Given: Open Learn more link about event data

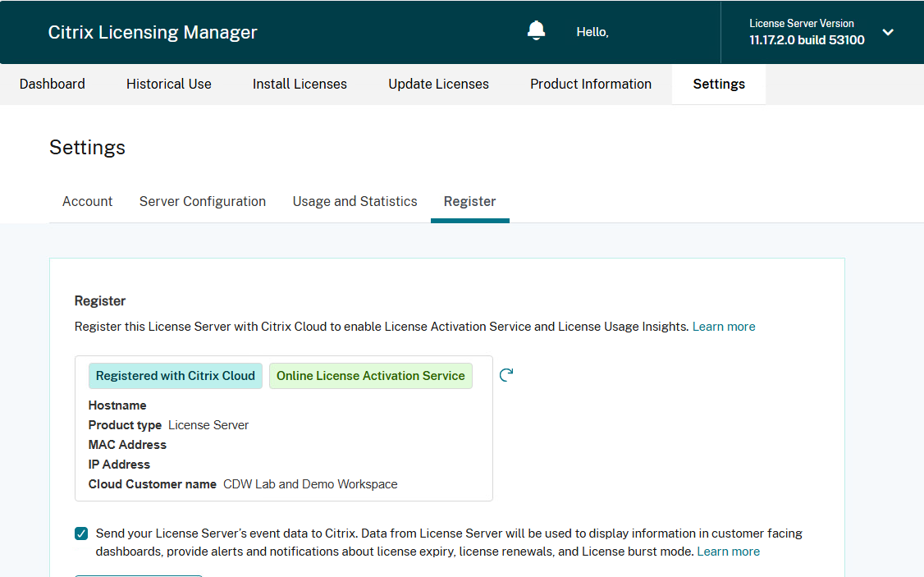Looking at the screenshot, I should tap(728, 552).
